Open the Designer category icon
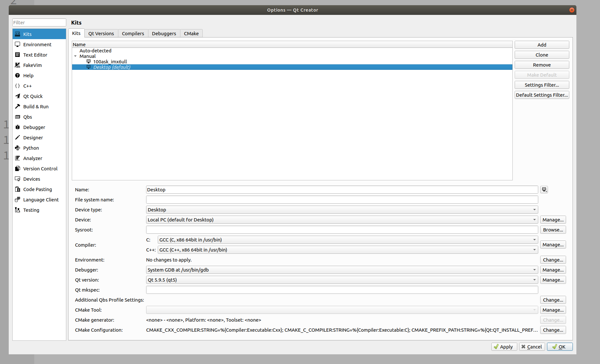600x364 pixels. (x=18, y=137)
